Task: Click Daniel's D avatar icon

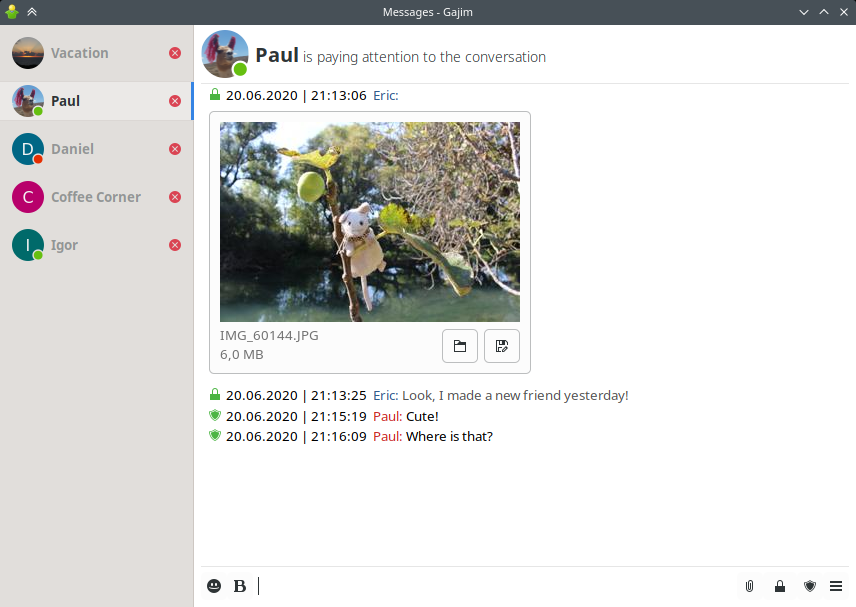Action: click(28, 149)
